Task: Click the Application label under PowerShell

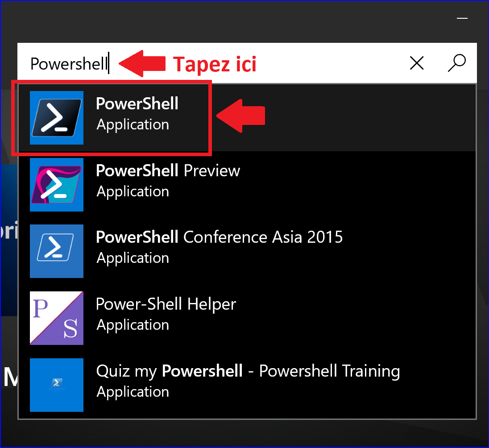Action: (133, 125)
